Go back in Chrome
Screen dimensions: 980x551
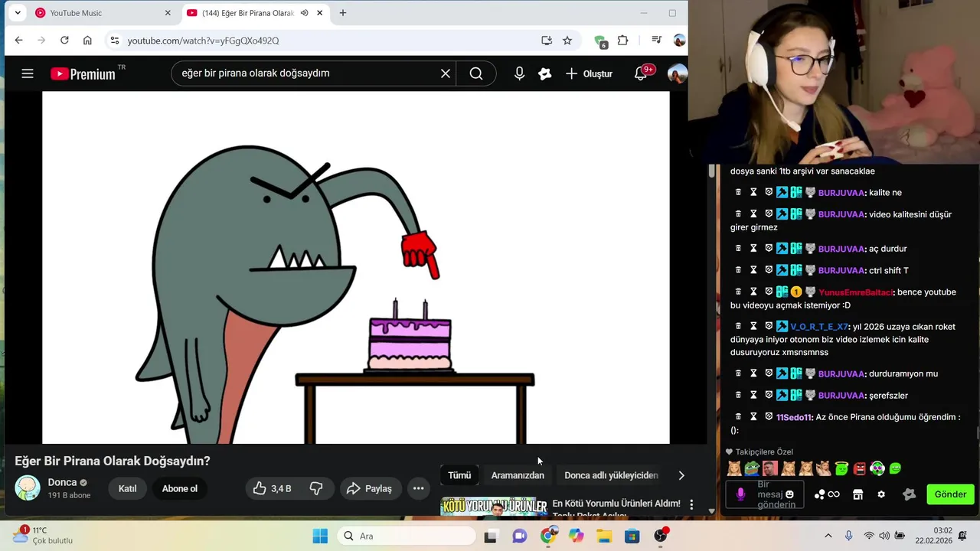[x=19, y=40]
